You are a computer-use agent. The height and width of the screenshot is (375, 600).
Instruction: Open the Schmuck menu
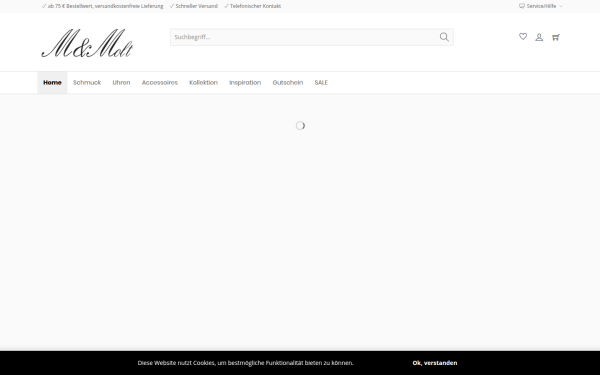87,83
